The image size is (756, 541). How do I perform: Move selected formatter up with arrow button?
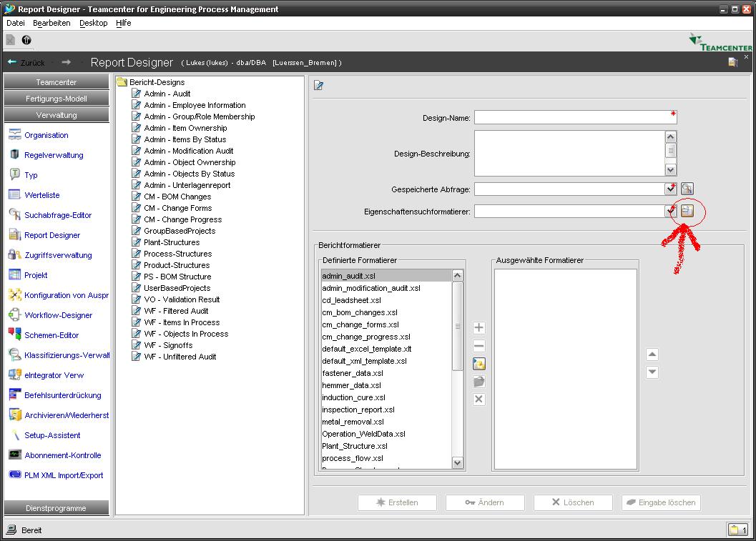tap(652, 354)
